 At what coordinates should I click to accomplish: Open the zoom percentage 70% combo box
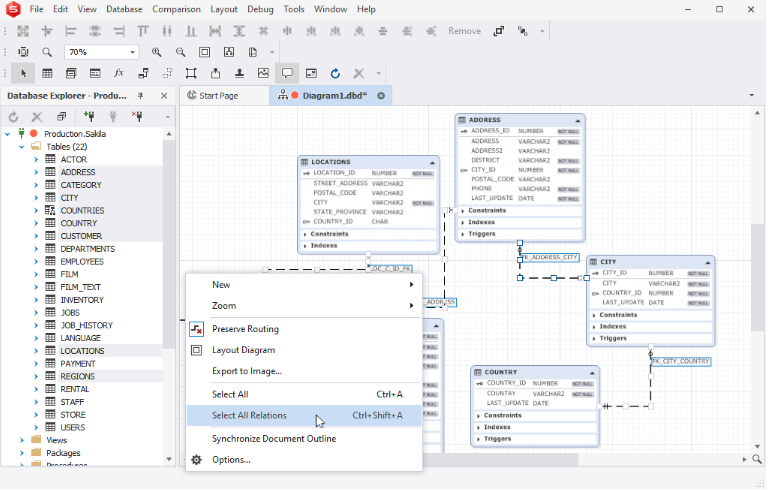pos(101,52)
